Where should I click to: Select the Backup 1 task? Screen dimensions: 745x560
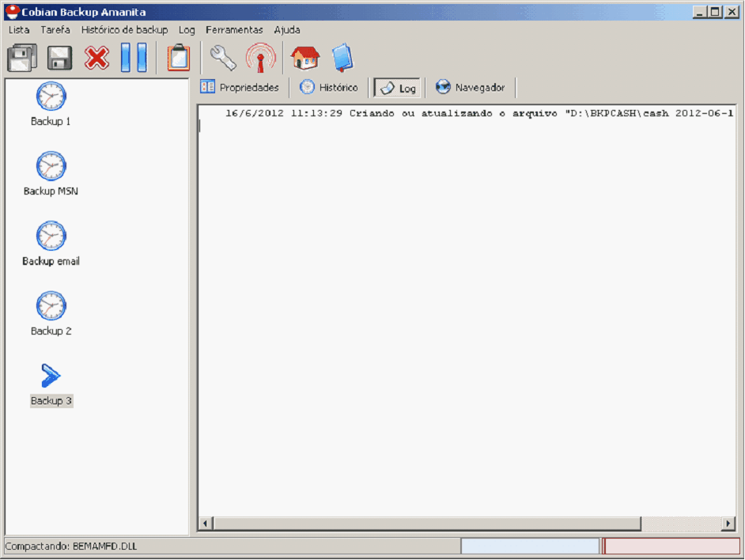point(51,104)
